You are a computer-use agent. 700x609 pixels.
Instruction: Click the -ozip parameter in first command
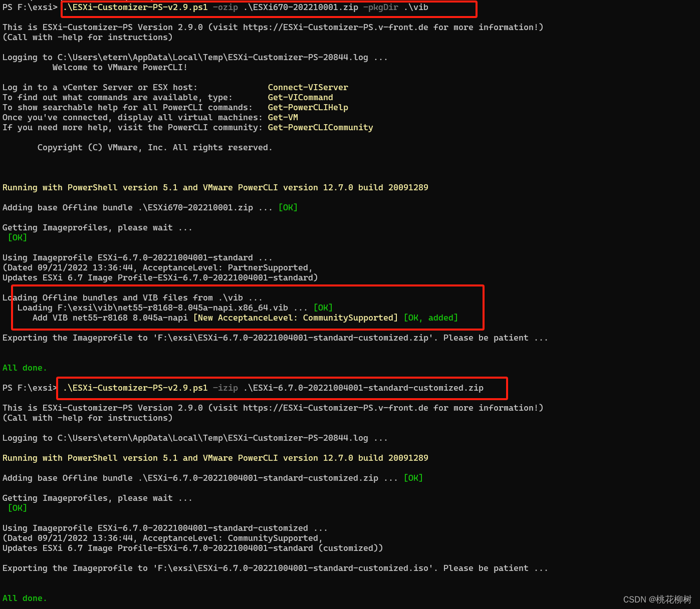[x=225, y=8]
